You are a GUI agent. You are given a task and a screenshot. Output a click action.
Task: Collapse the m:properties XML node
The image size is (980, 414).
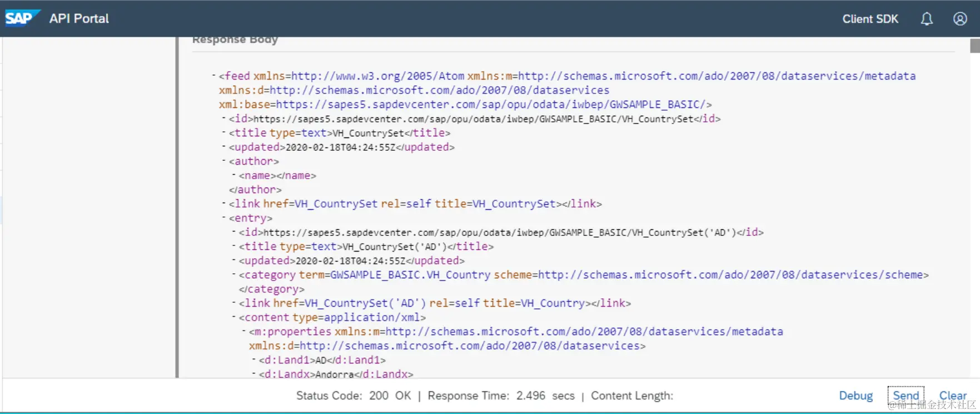pyautogui.click(x=243, y=331)
